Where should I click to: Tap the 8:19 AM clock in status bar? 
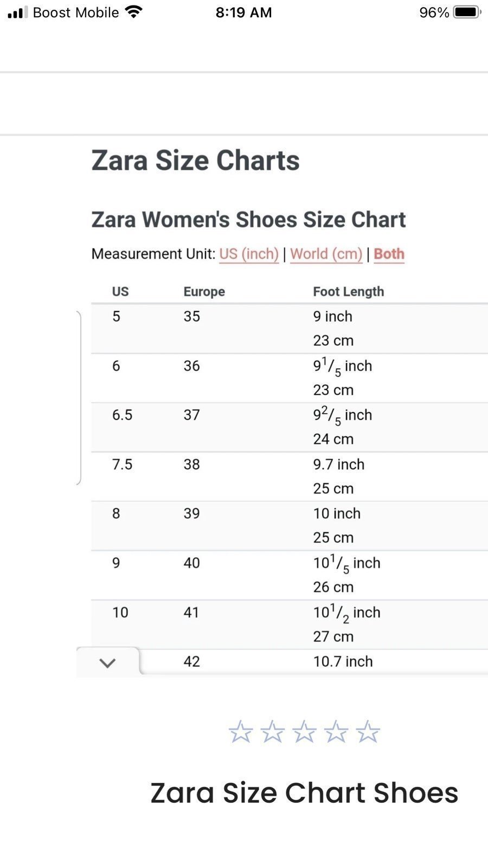tap(243, 12)
